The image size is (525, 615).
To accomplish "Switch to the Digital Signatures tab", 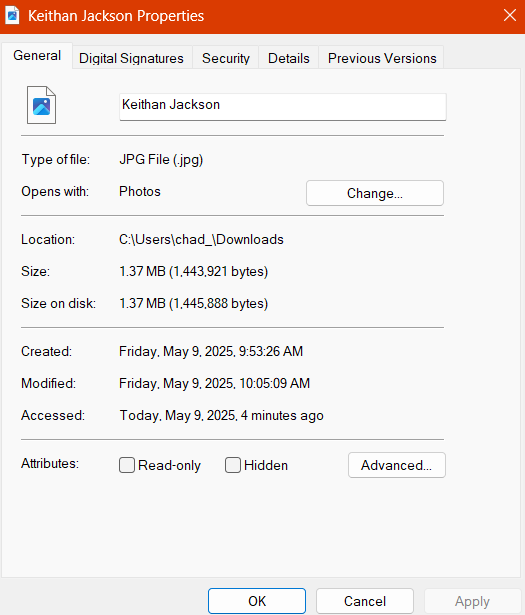I will pos(131,58).
